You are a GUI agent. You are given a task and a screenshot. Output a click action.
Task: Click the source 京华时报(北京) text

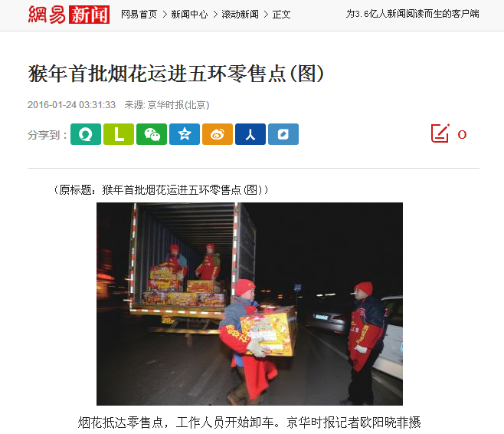point(178,105)
